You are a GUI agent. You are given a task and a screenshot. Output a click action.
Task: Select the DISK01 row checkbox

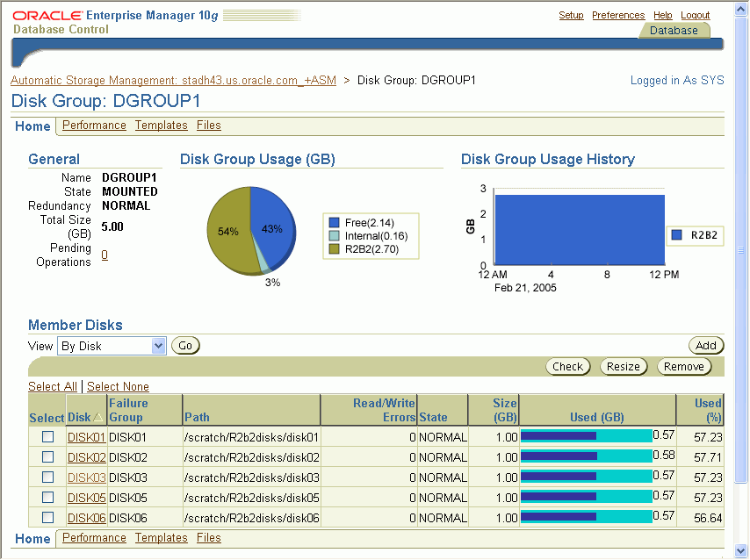point(48,436)
